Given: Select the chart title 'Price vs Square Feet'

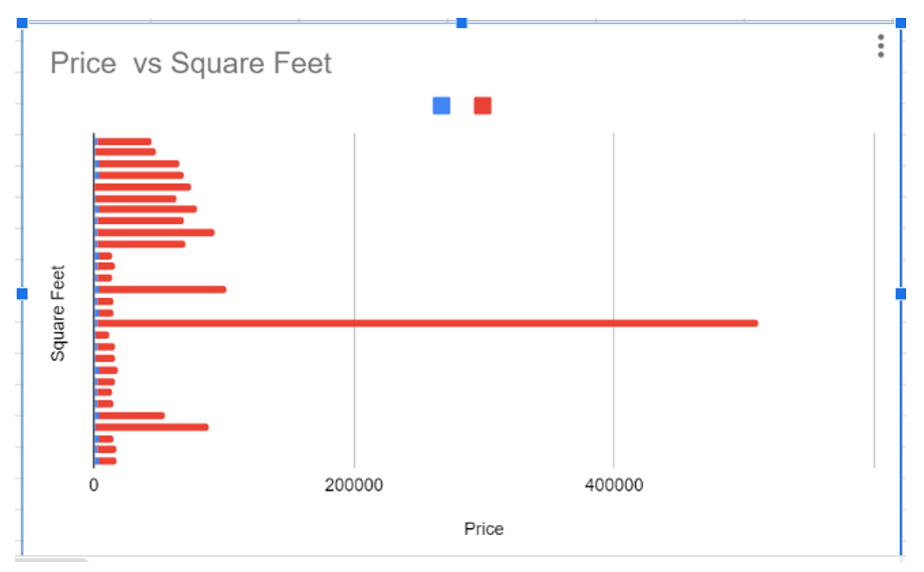Looking at the screenshot, I should [191, 63].
